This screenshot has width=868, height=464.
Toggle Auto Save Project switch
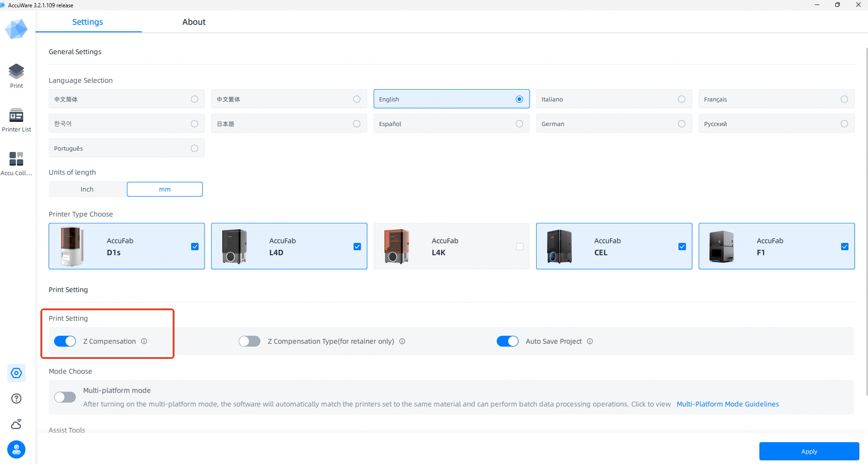(x=508, y=341)
